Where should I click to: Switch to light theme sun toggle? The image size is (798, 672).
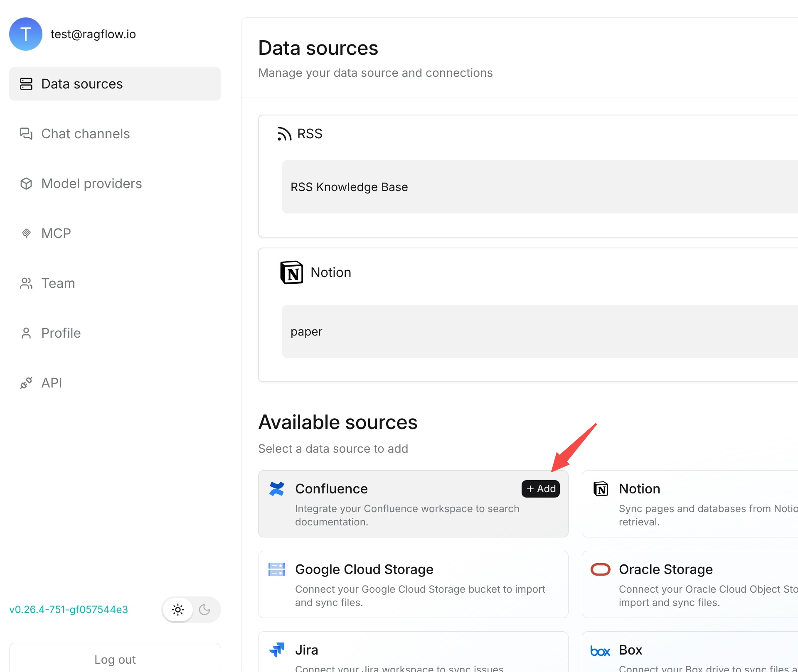point(178,610)
